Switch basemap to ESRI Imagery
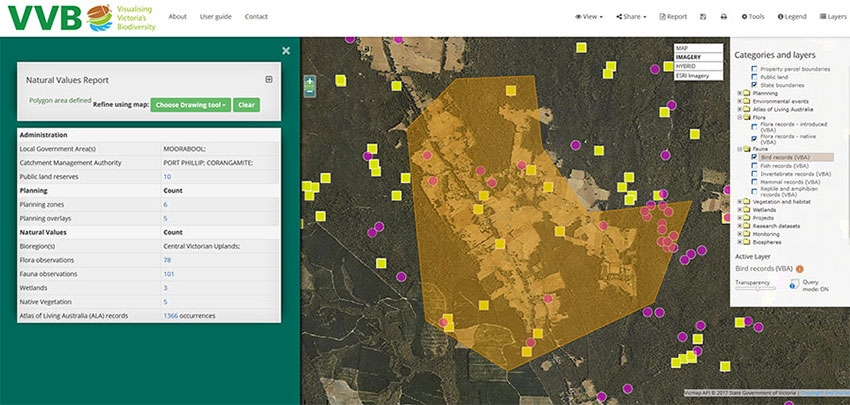This screenshot has width=850, height=405. tap(698, 76)
